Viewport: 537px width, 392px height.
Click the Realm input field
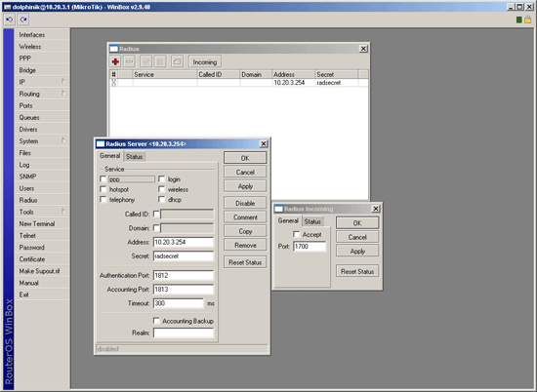(184, 333)
